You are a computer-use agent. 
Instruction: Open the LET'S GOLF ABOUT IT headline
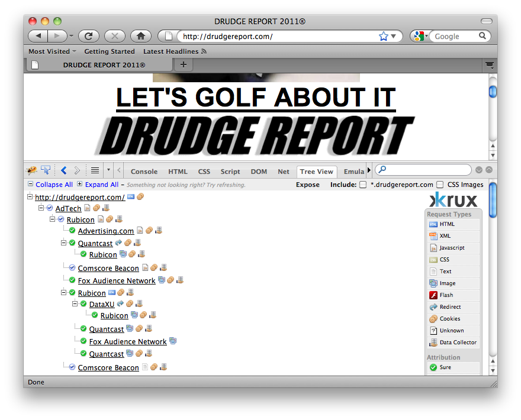click(x=256, y=98)
